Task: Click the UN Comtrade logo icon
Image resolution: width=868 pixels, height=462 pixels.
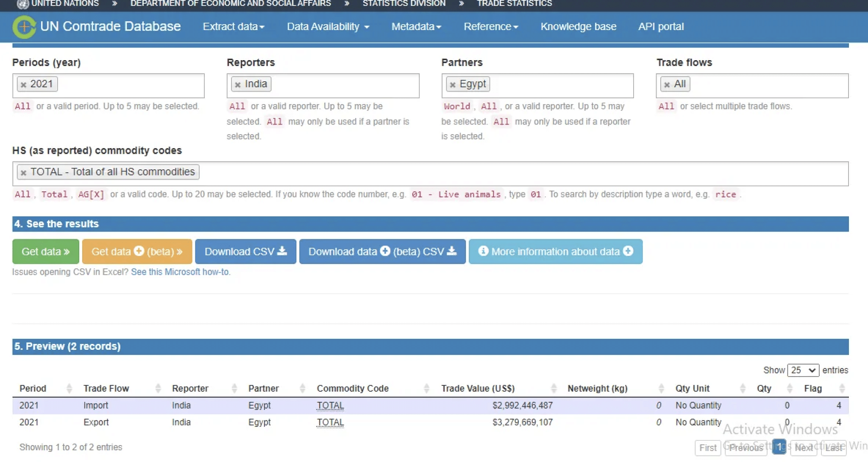Action: coord(24,27)
